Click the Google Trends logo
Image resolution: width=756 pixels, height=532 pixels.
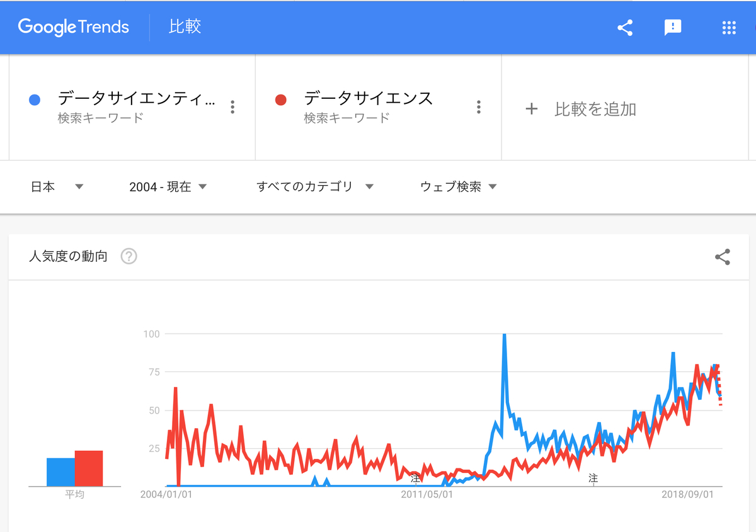tap(72, 27)
